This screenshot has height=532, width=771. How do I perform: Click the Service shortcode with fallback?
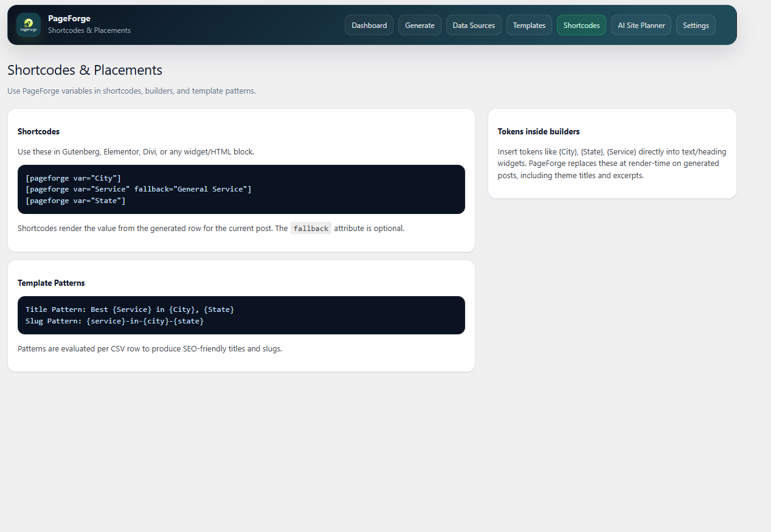pos(139,189)
